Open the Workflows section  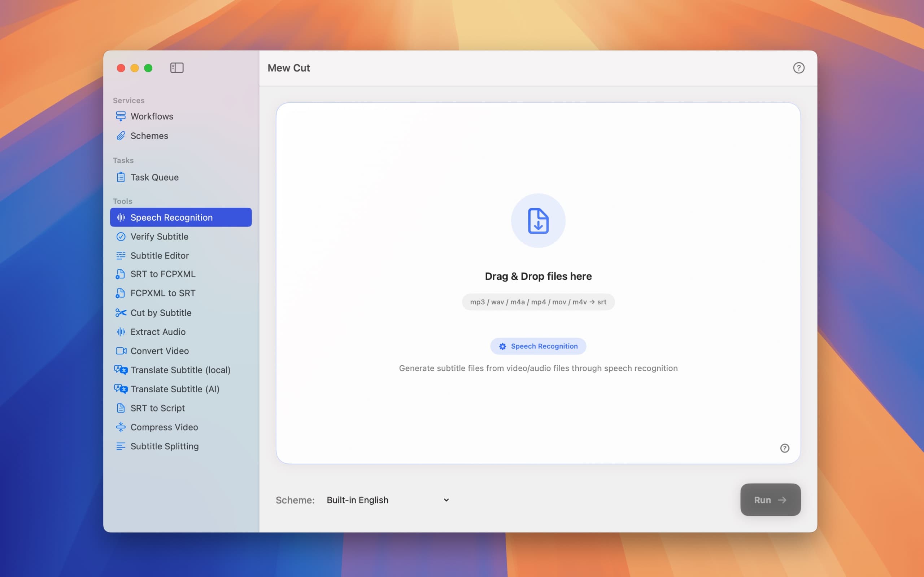152,116
